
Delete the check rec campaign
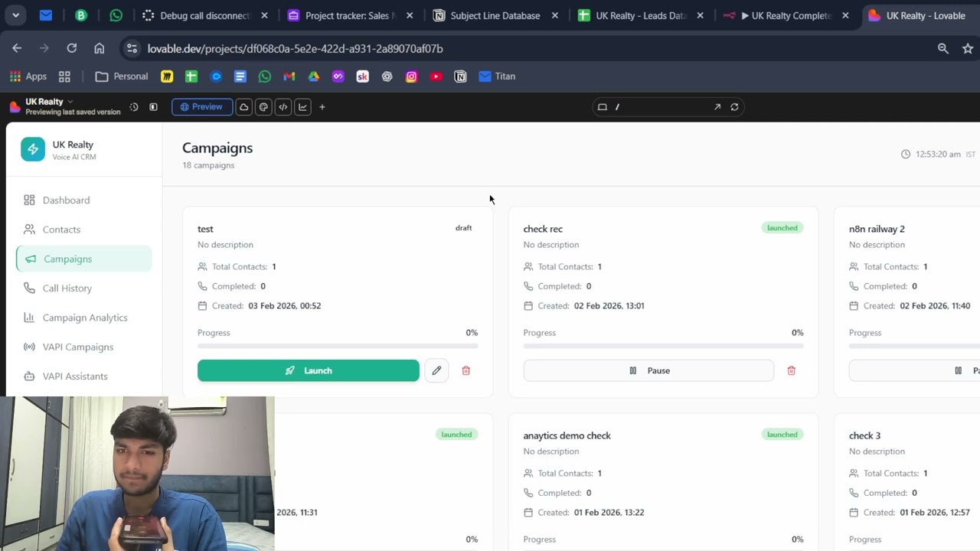(792, 370)
